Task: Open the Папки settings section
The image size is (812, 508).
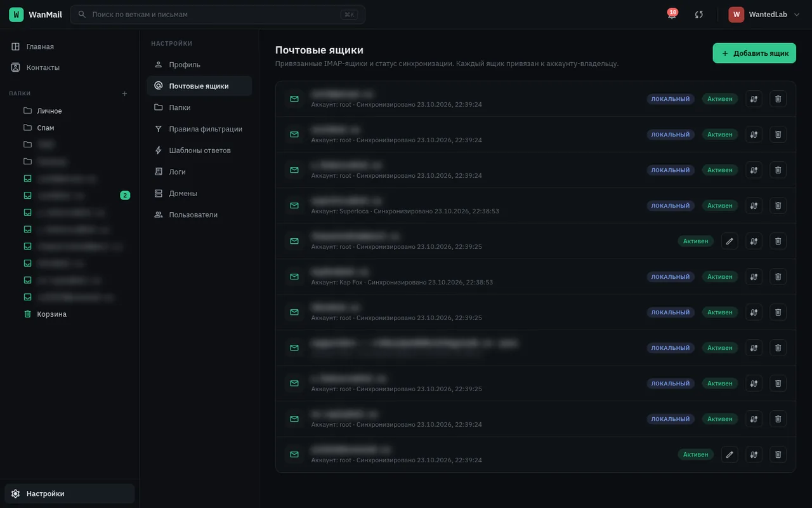Action: click(199, 107)
